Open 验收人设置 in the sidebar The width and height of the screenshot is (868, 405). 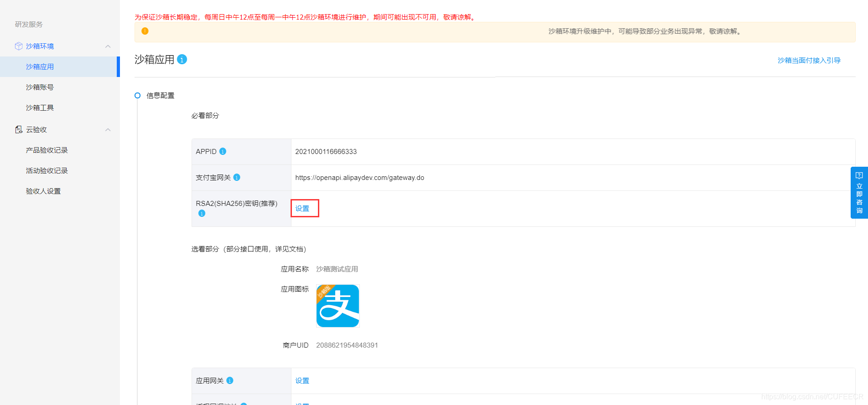point(43,191)
